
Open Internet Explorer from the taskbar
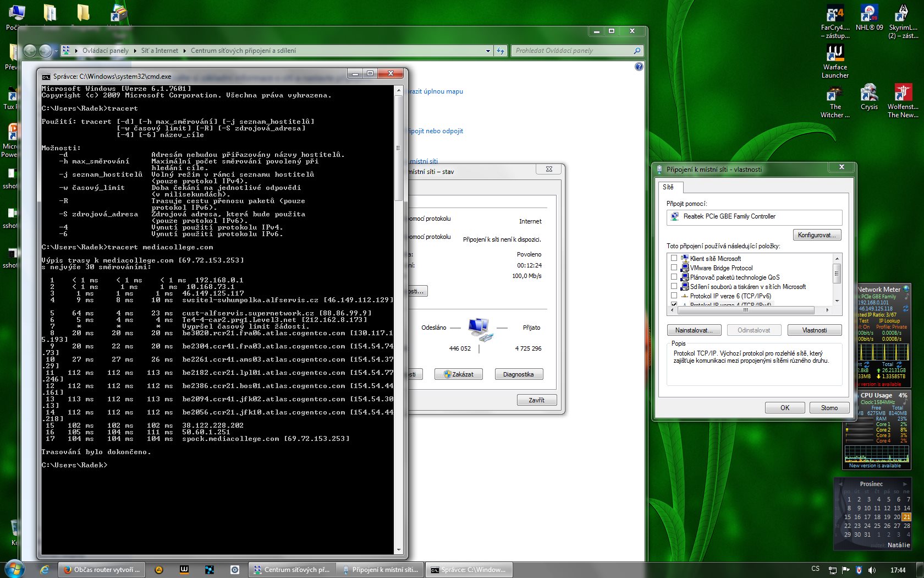(x=45, y=570)
